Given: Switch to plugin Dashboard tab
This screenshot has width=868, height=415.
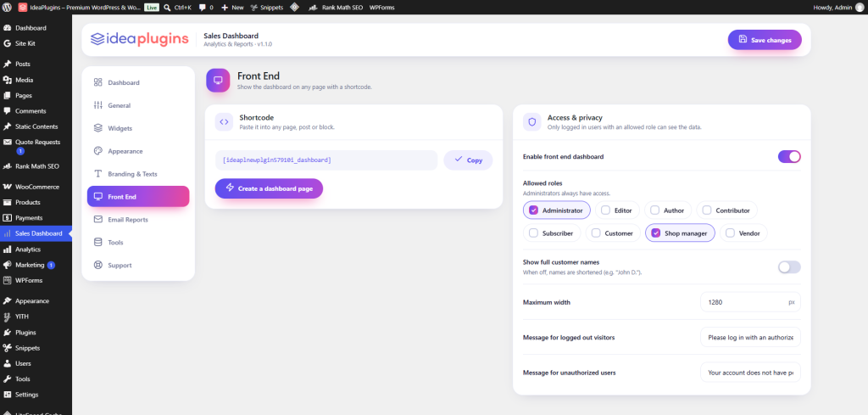Looking at the screenshot, I should pyautogui.click(x=138, y=82).
